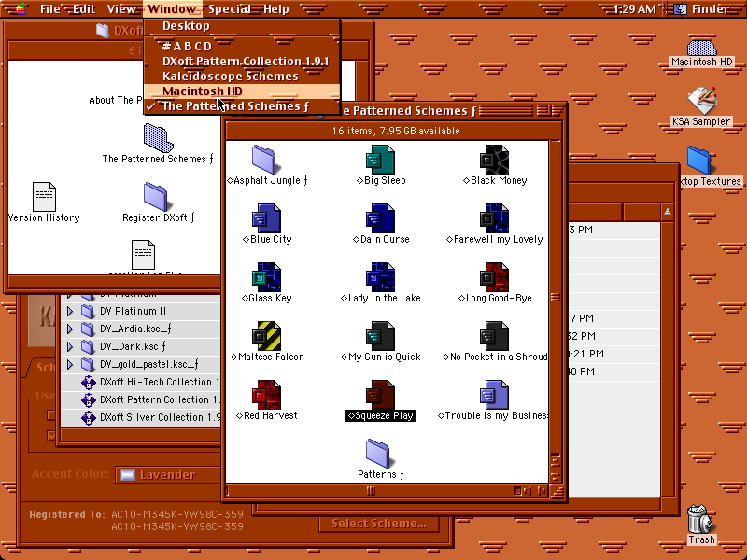The width and height of the screenshot is (747, 560).
Task: Select the Red Harvest scheme icon
Action: tap(266, 395)
